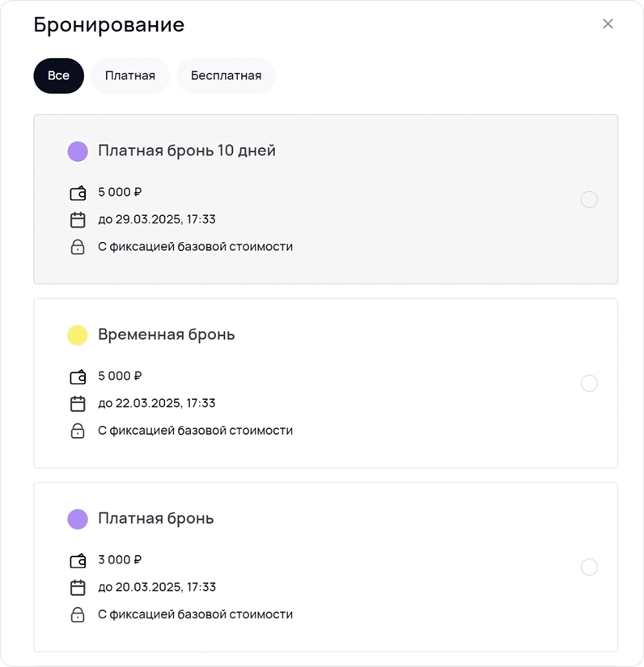Screen dimensions: 644x667
Task: Select radio button for 3 000 ₽ Платная бронь
Action: [x=589, y=567]
